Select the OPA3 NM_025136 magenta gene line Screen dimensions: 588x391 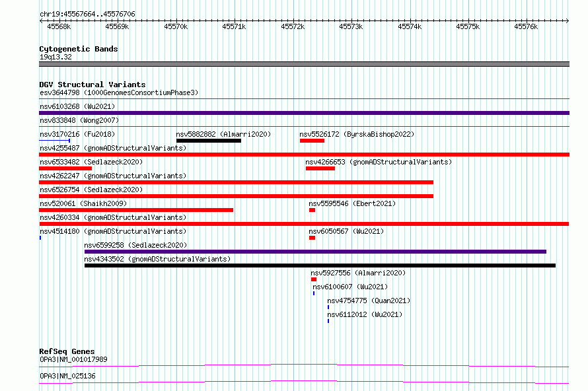point(304,382)
